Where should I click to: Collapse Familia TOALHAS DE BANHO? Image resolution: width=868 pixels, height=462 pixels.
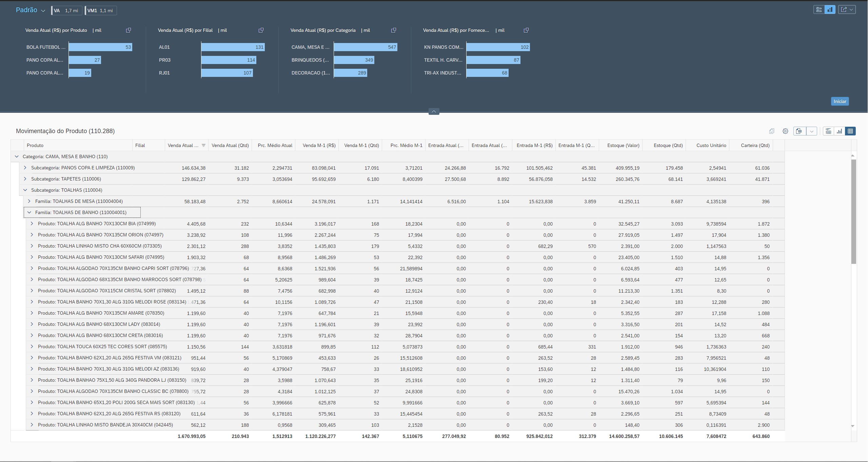click(29, 212)
